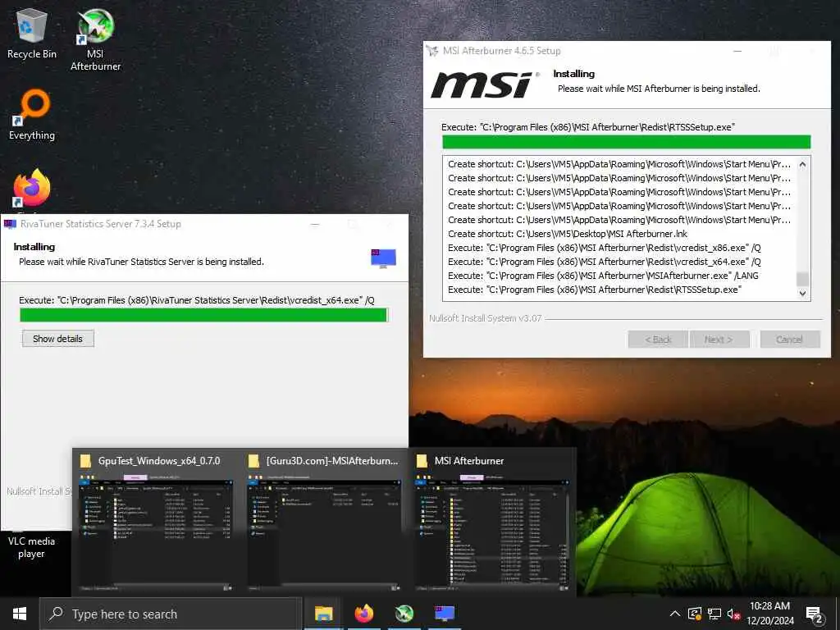Select last log line executing RTSSSetup.exe
The image size is (840, 630).
595,290
